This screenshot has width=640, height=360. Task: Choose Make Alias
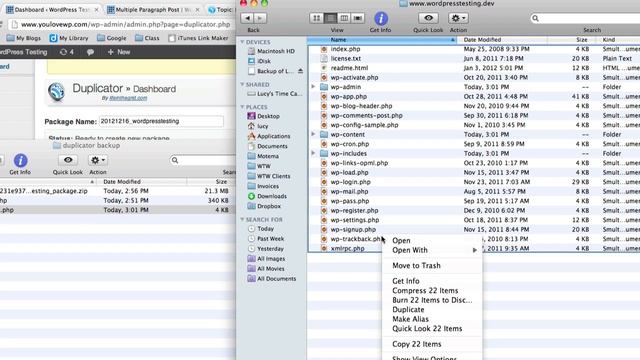coord(432,319)
